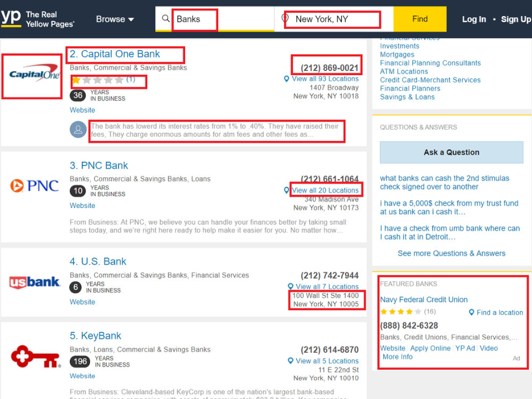
Task: Click reviewer avatar icon under Capital One
Action: point(78,130)
